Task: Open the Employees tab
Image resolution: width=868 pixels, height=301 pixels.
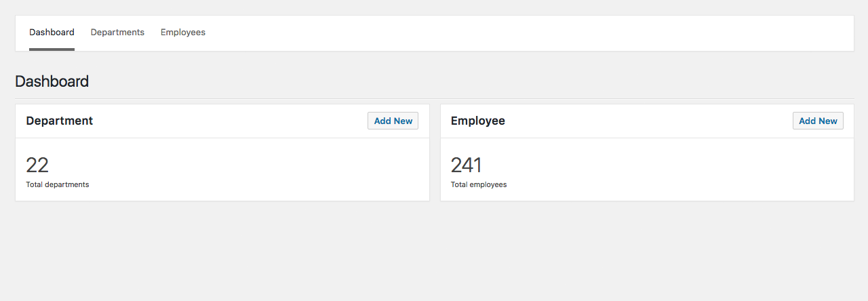Action: click(x=182, y=33)
